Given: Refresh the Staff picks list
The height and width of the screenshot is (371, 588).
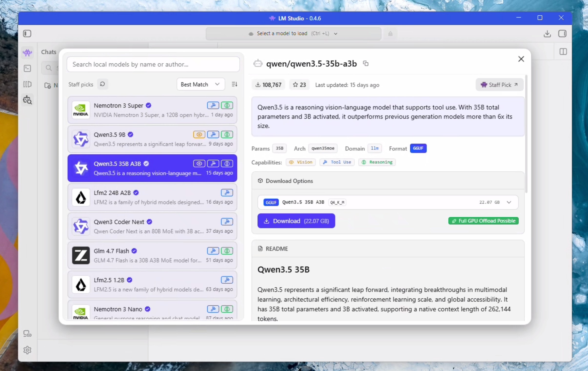Looking at the screenshot, I should (x=102, y=84).
